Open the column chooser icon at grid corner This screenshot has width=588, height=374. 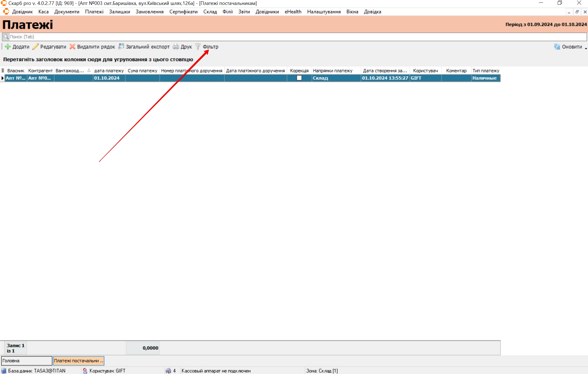[x=2, y=71]
